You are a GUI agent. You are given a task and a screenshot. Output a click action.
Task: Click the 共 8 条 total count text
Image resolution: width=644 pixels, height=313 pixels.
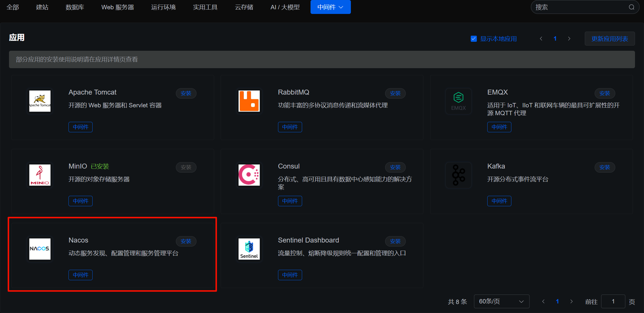(x=457, y=302)
